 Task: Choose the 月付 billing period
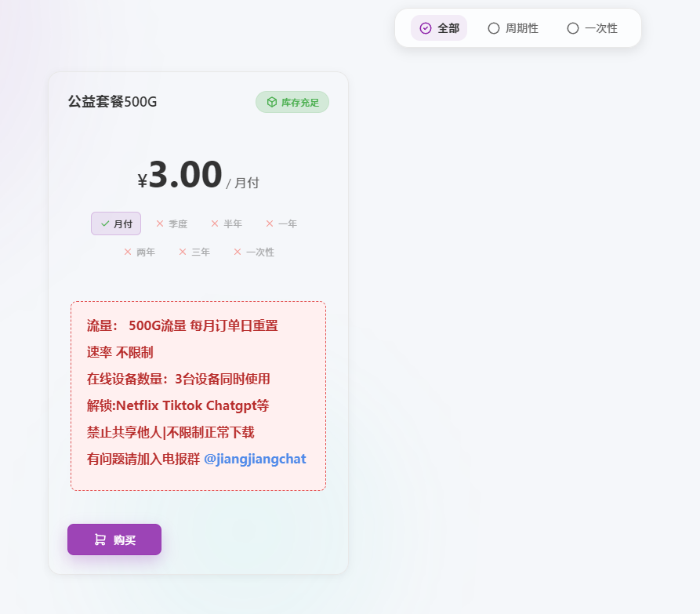[x=116, y=223]
